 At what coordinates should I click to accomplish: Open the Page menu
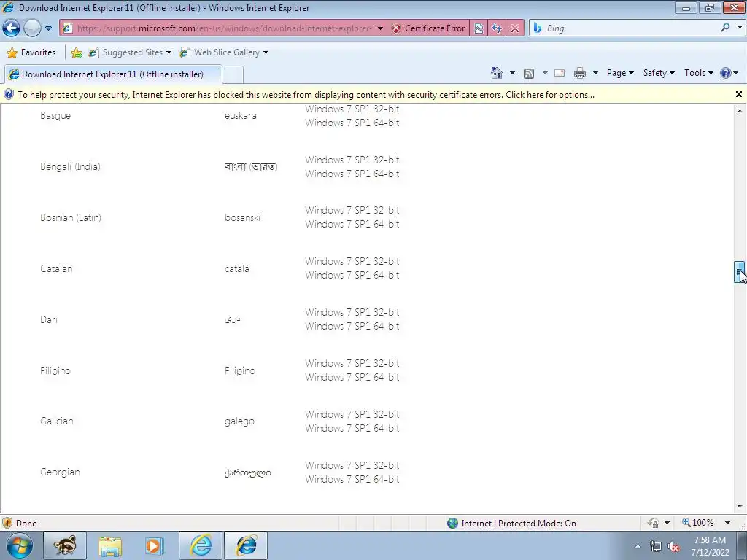click(620, 73)
